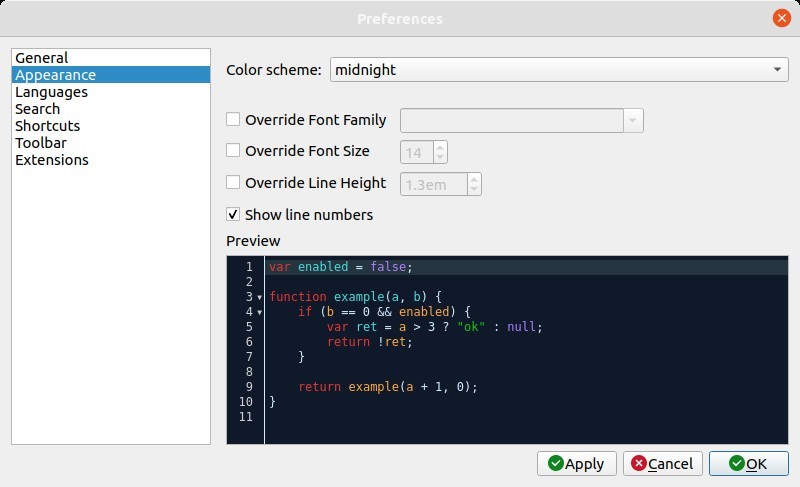
Task: Click the line height spinner arrows
Action: point(474,184)
